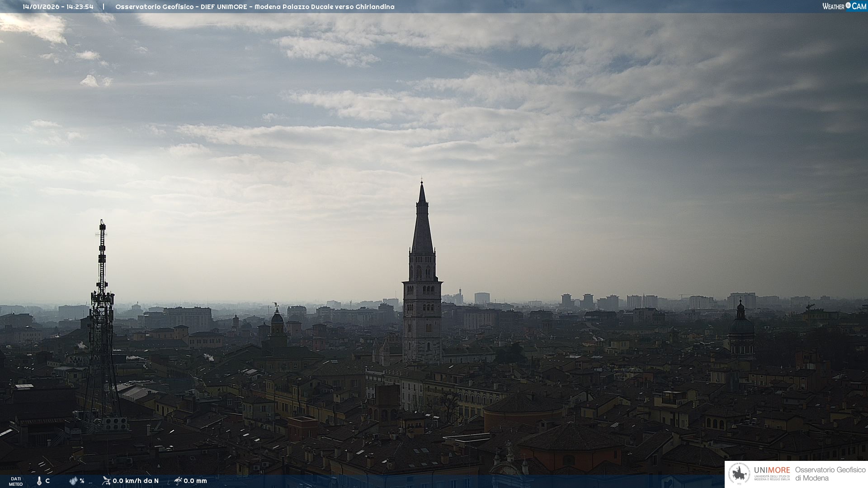The width and height of the screenshot is (868, 488).
Task: Click the rain umbrella icon
Action: pyautogui.click(x=178, y=481)
